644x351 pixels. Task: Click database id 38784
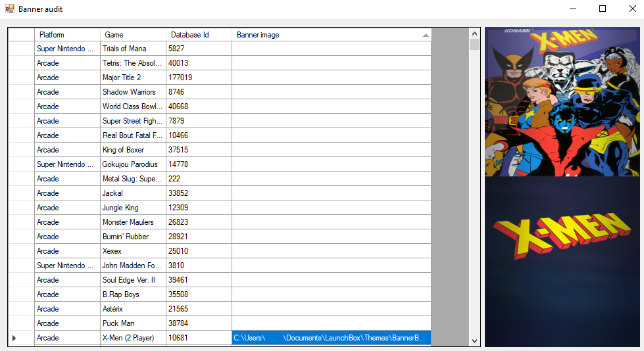pyautogui.click(x=199, y=323)
